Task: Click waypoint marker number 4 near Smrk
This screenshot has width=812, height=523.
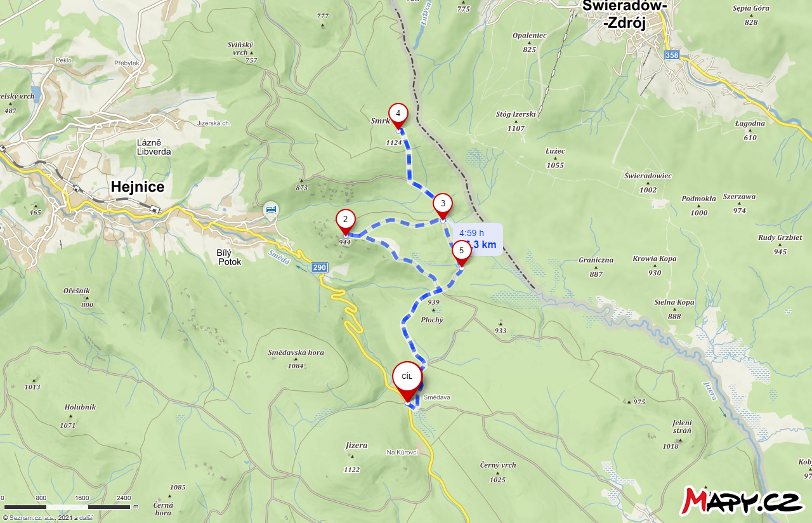Action: (x=398, y=116)
